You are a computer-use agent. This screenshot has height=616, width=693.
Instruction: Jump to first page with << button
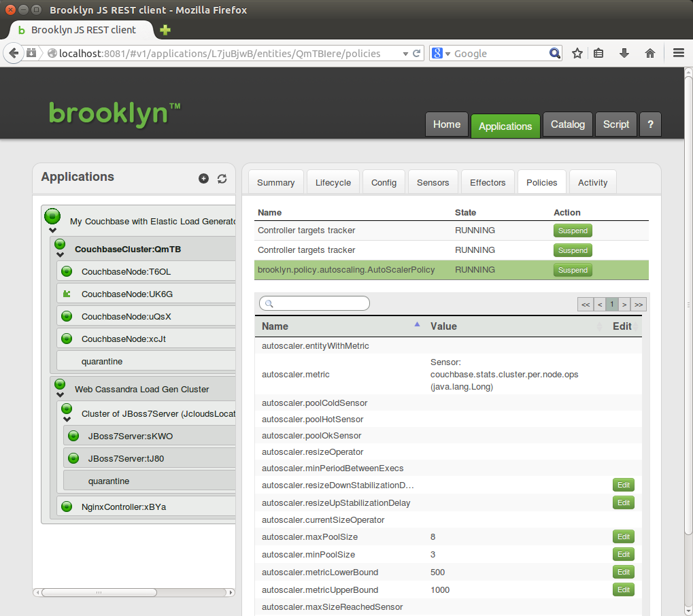(x=586, y=305)
